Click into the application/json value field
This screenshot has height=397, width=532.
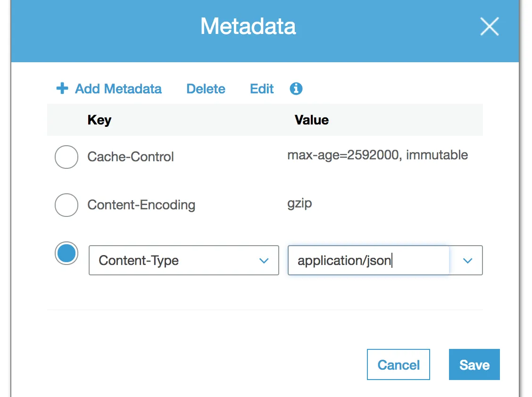click(368, 260)
